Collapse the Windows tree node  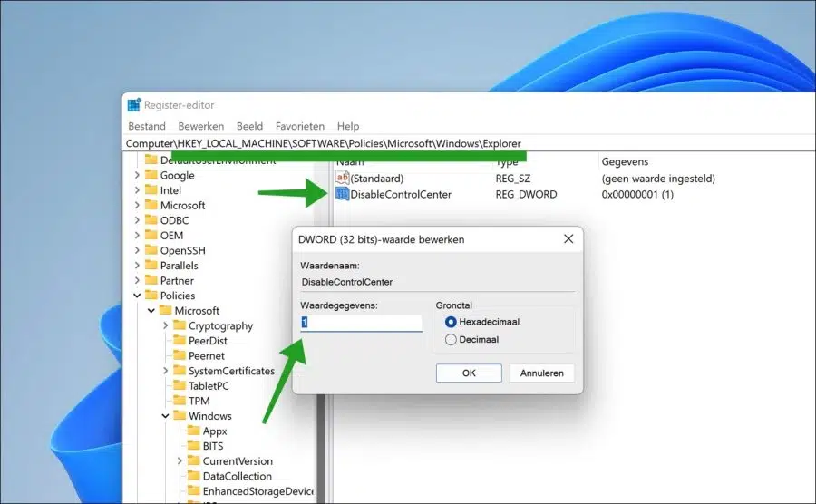coord(166,415)
